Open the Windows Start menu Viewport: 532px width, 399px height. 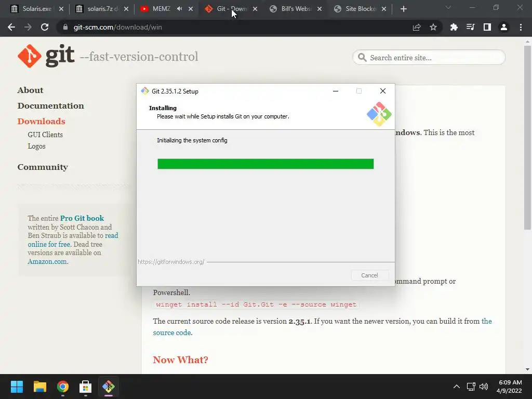click(17, 387)
